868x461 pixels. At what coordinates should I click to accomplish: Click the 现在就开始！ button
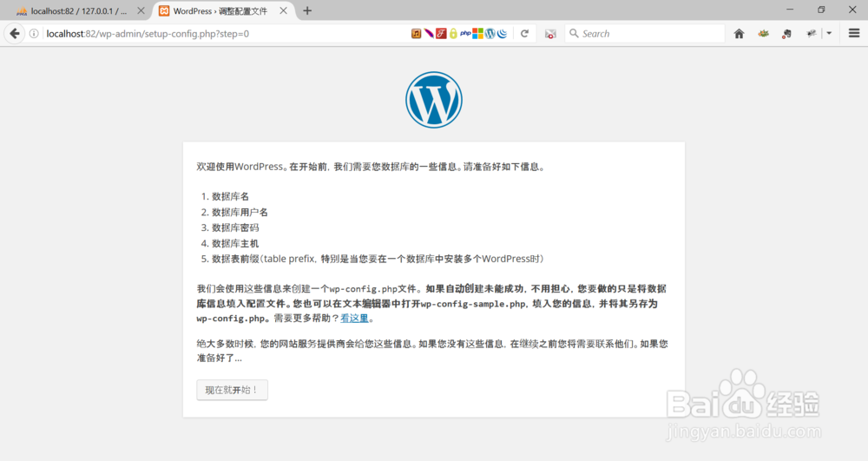232,390
